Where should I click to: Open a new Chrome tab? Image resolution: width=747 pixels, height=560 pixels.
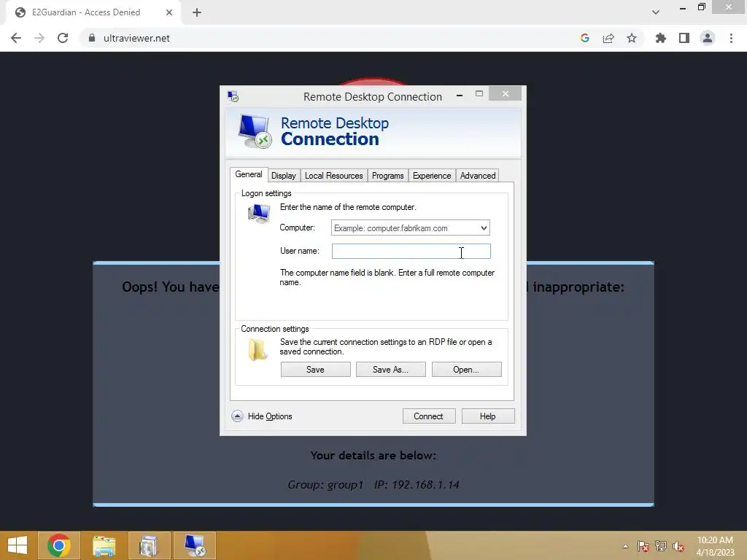pyautogui.click(x=197, y=12)
